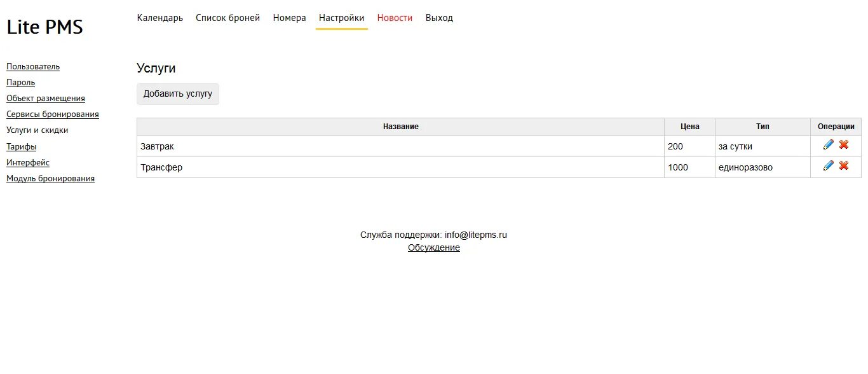The width and height of the screenshot is (868, 374).
Task: Open Пользователь settings link
Action: click(x=33, y=66)
